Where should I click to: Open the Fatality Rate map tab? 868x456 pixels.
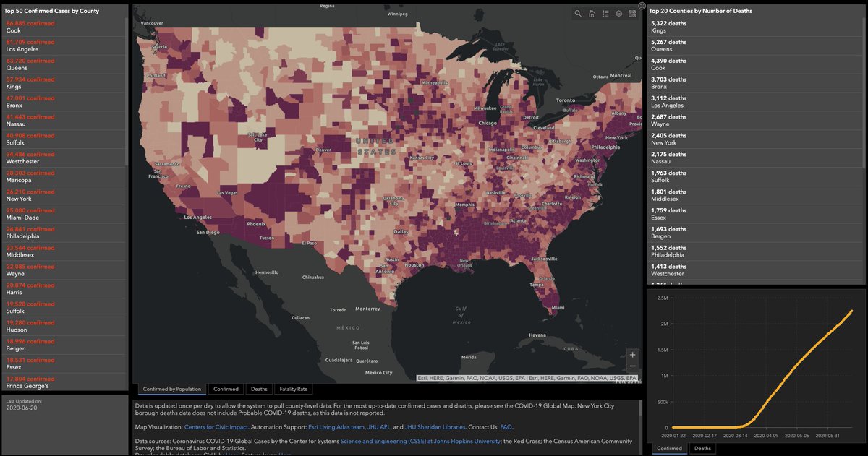[293, 389]
